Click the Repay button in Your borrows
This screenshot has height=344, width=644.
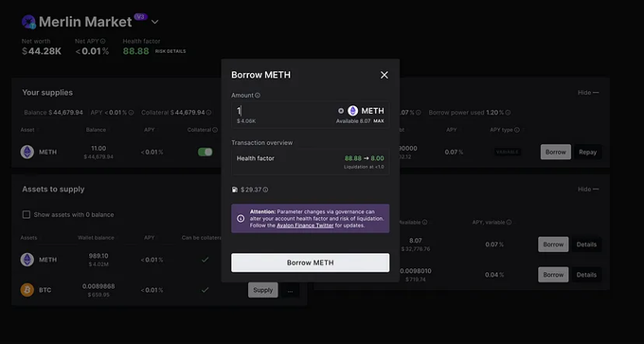[x=588, y=152]
